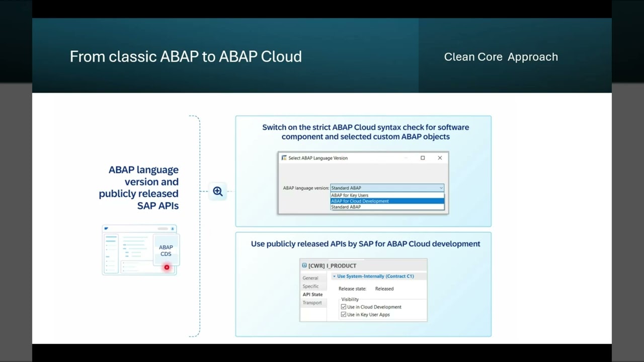The image size is (644, 362).
Task: Click the I_PRODUCT object type icon
Action: point(304,265)
